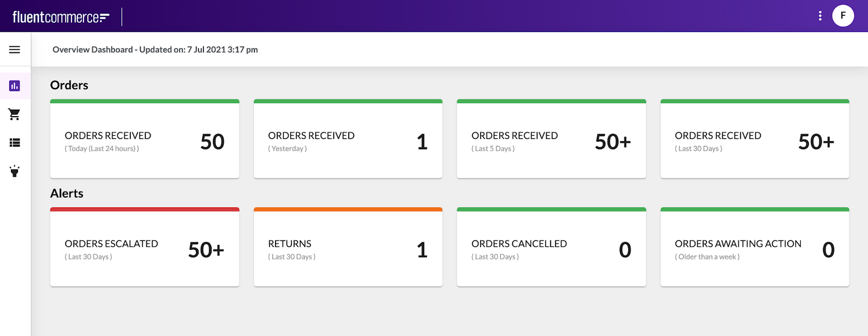
Task: Click the orange bar on Returns card
Action: (348, 209)
